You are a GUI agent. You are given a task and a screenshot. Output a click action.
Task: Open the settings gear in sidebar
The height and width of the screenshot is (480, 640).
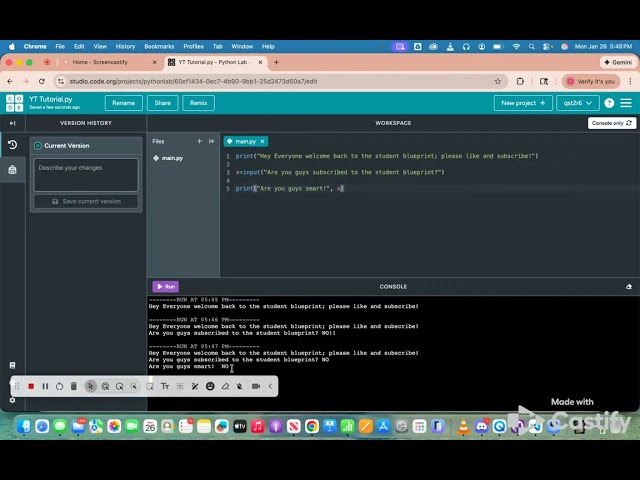click(12, 400)
